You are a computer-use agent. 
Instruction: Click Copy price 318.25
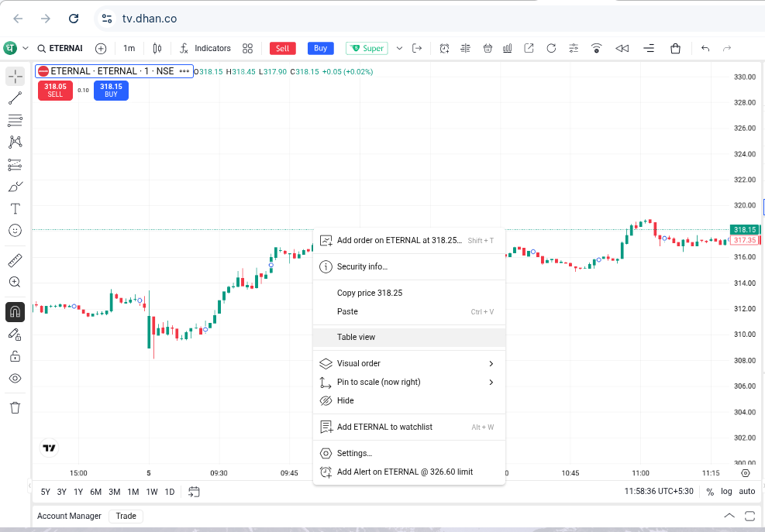coord(408,293)
